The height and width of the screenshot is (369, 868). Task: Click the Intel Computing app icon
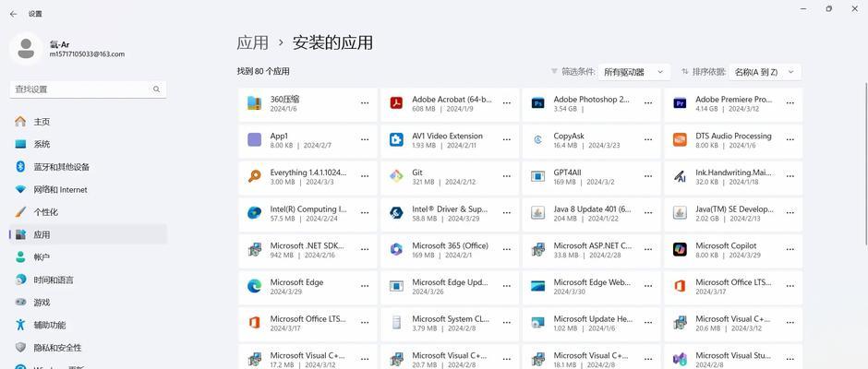click(x=254, y=213)
